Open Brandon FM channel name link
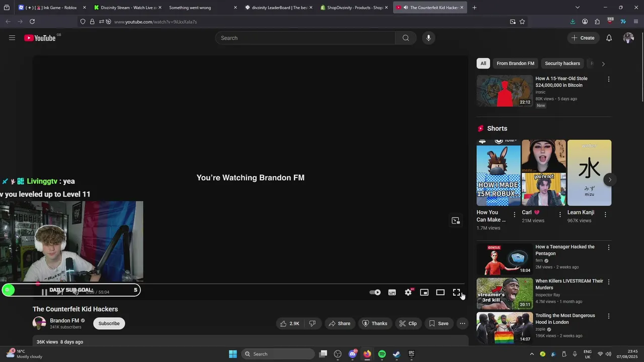The image size is (644, 362). click(x=64, y=320)
